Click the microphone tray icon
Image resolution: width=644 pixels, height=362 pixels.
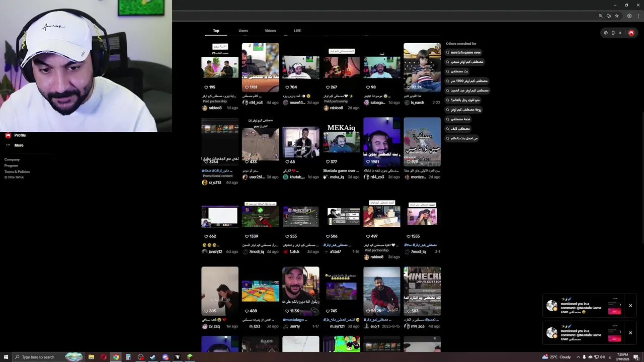pyautogui.click(x=584, y=357)
